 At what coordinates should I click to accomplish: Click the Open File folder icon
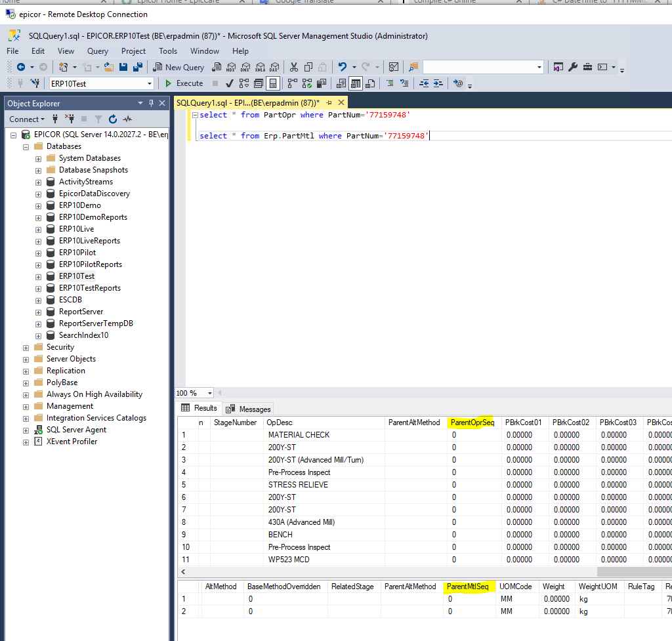pyautogui.click(x=109, y=67)
